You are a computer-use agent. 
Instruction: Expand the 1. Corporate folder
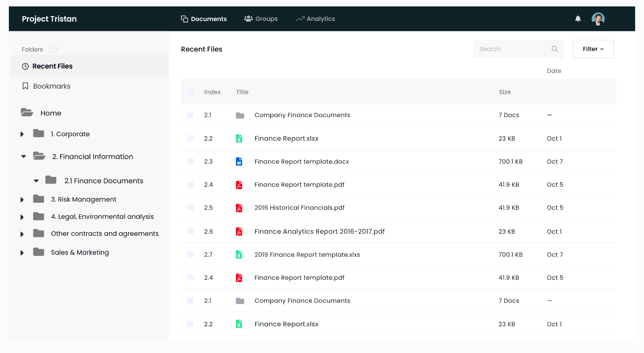[22, 134]
